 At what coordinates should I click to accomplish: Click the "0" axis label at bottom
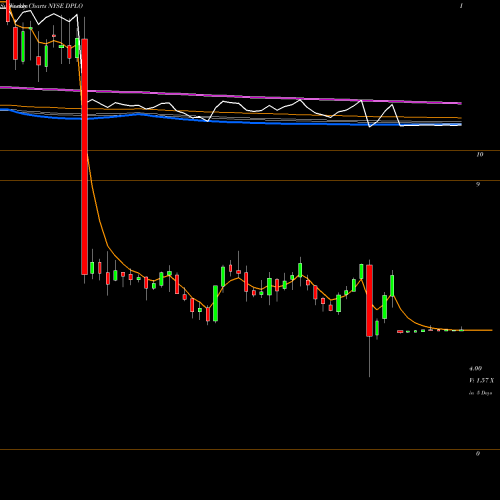click(x=478, y=453)
